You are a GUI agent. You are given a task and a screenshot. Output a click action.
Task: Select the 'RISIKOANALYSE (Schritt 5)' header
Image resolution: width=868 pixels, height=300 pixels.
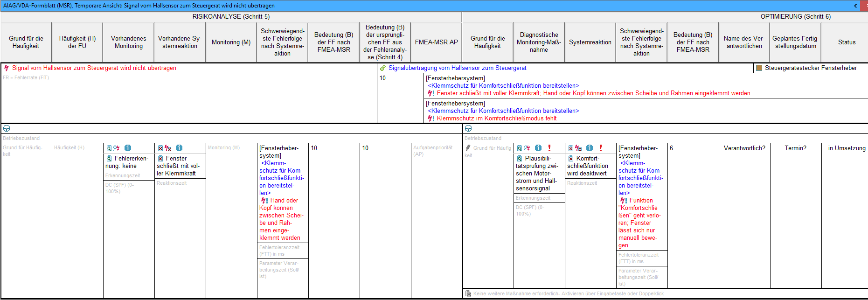point(231,16)
